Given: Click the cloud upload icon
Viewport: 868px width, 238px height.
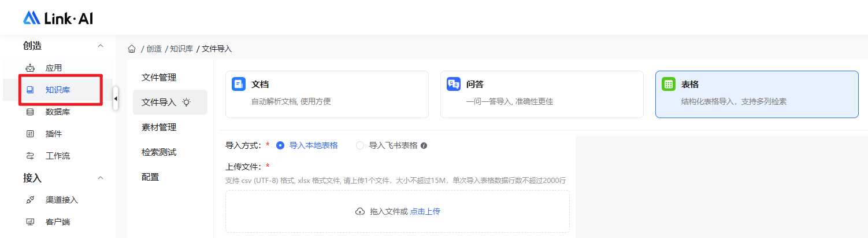Looking at the screenshot, I should coord(360,212).
